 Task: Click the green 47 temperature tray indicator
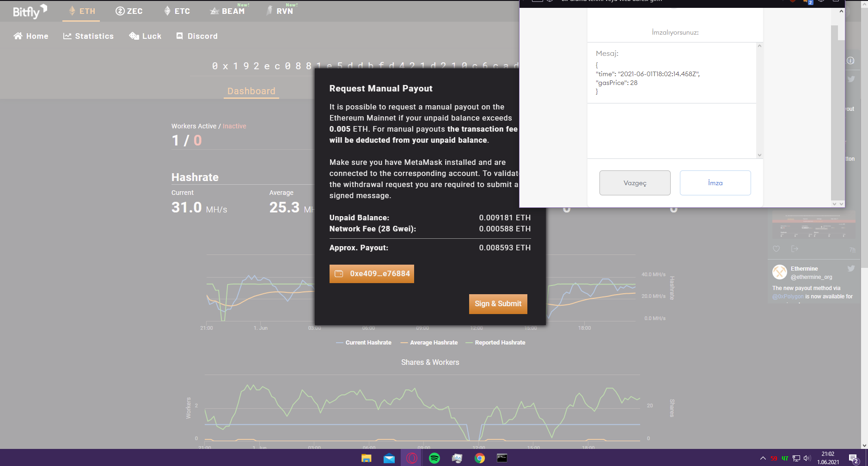click(x=785, y=459)
